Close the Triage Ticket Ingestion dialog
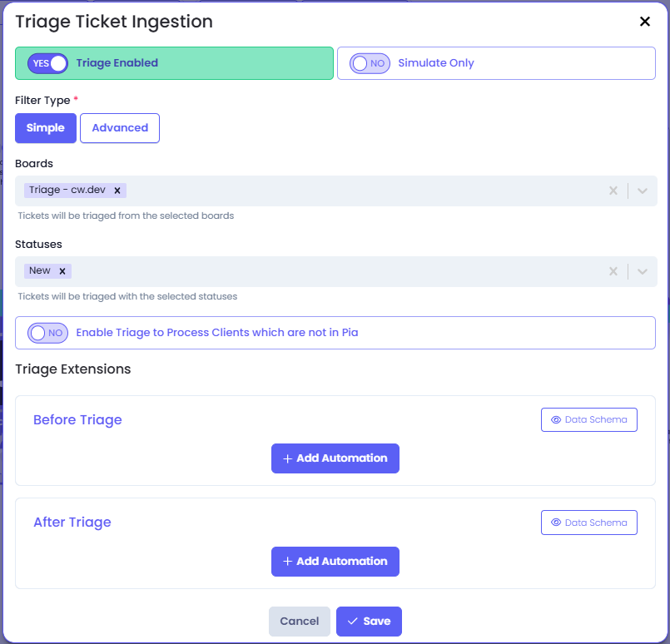 pyautogui.click(x=644, y=22)
